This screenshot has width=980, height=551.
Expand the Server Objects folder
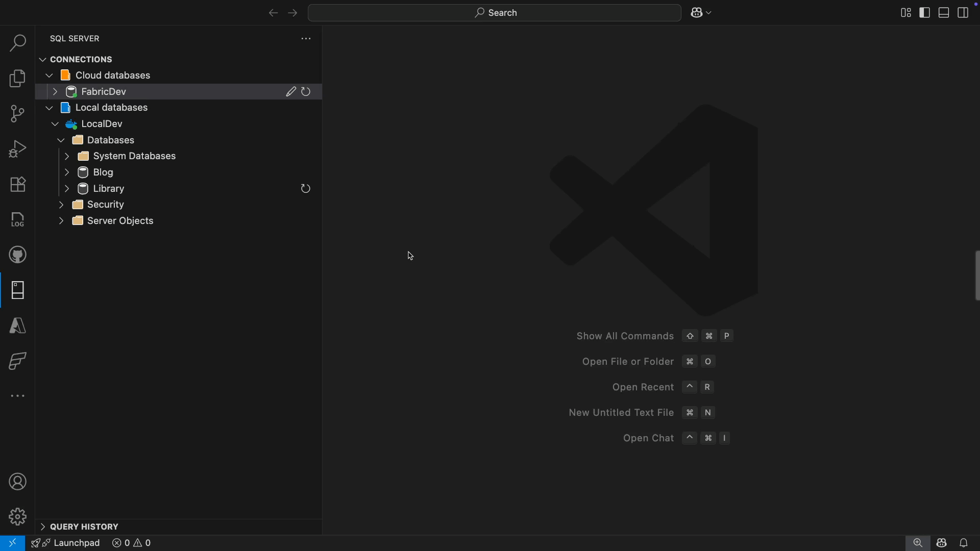point(61,221)
